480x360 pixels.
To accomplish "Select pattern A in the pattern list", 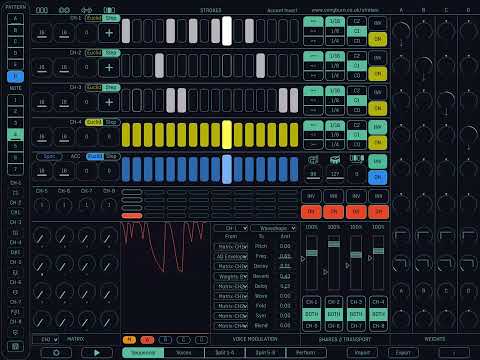I will 15,19.
